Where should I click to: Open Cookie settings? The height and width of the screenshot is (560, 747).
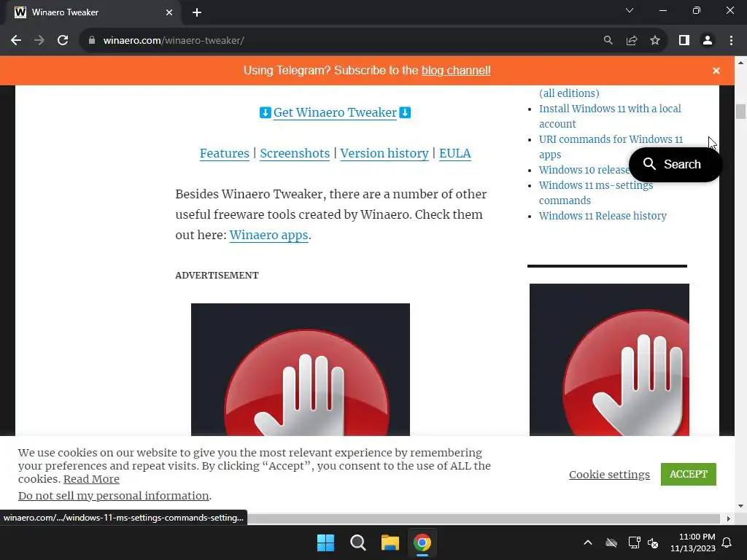(609, 474)
